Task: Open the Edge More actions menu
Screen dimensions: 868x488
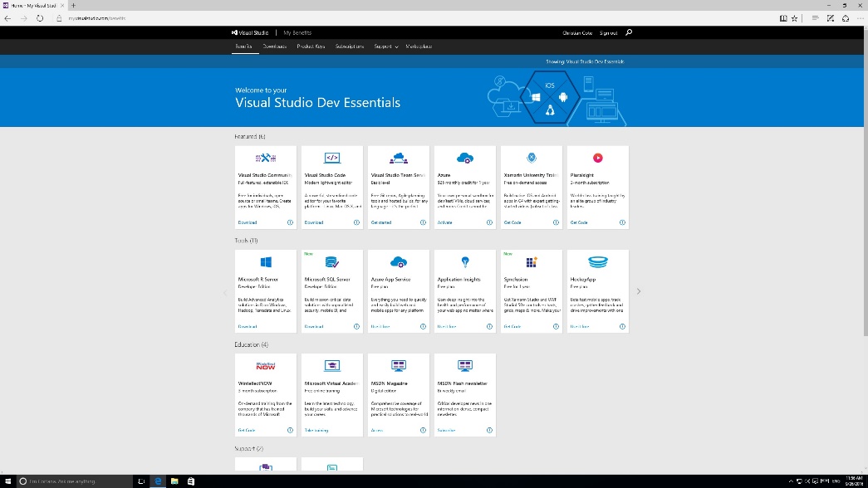Action: click(x=861, y=18)
